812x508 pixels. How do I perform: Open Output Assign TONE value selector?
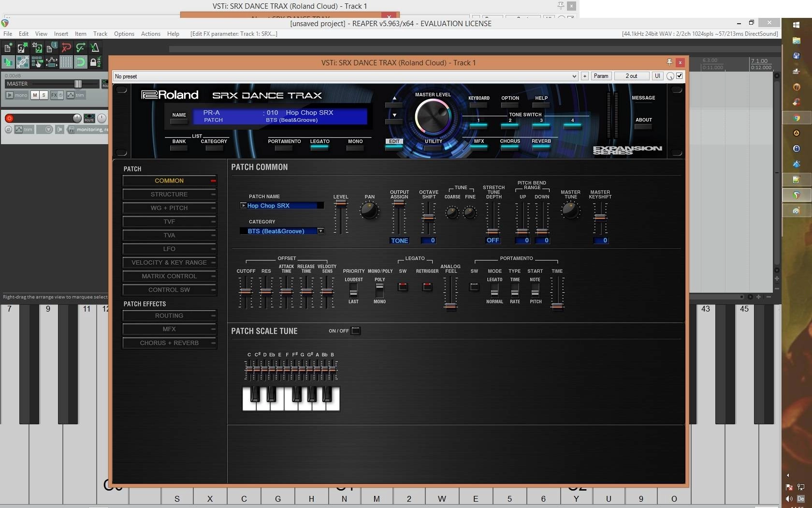[399, 240]
